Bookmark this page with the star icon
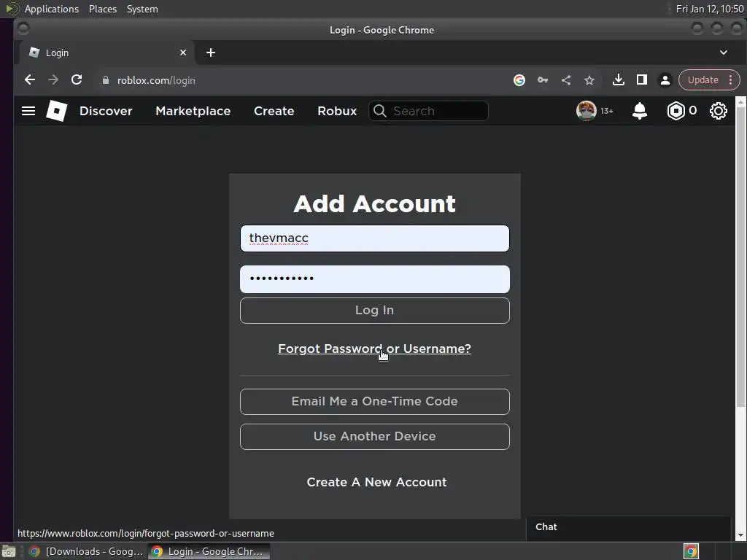The height and width of the screenshot is (560, 747). tap(589, 80)
